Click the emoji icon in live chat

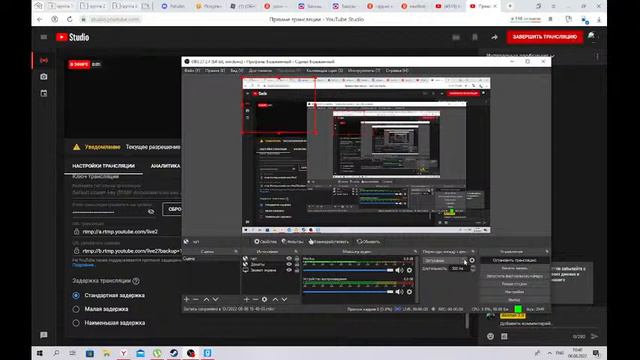(x=491, y=336)
